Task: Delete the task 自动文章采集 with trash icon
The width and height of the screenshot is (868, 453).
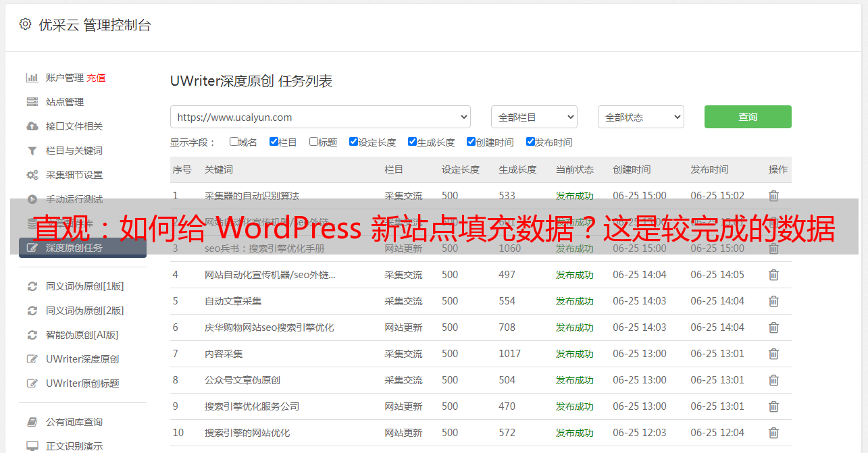Action: point(773,301)
